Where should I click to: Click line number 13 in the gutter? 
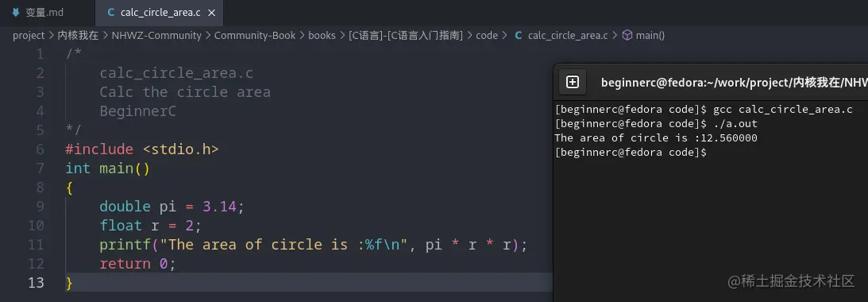click(x=36, y=283)
